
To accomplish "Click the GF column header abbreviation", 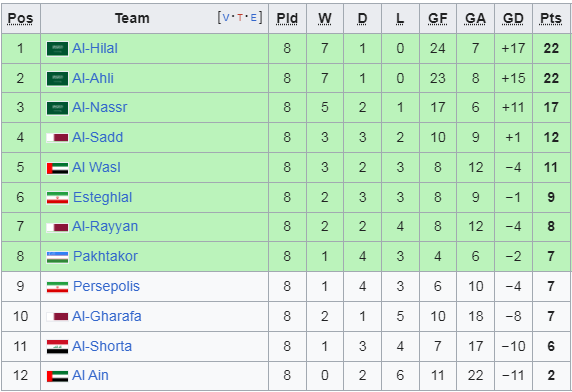I will (437, 19).
